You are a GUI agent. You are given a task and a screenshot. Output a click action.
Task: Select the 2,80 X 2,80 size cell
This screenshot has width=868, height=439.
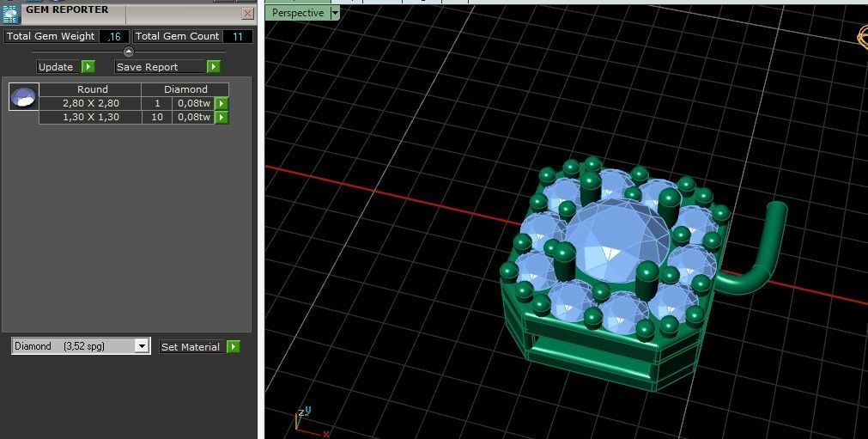point(90,104)
